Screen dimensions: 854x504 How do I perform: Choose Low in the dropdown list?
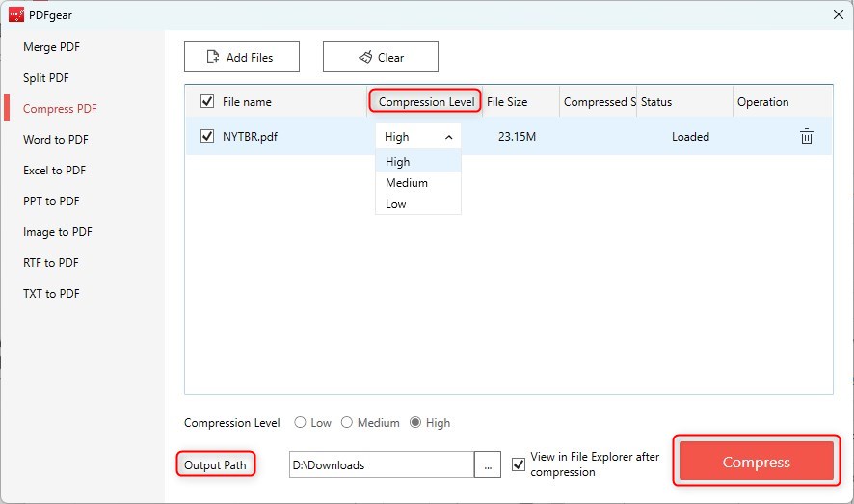396,204
